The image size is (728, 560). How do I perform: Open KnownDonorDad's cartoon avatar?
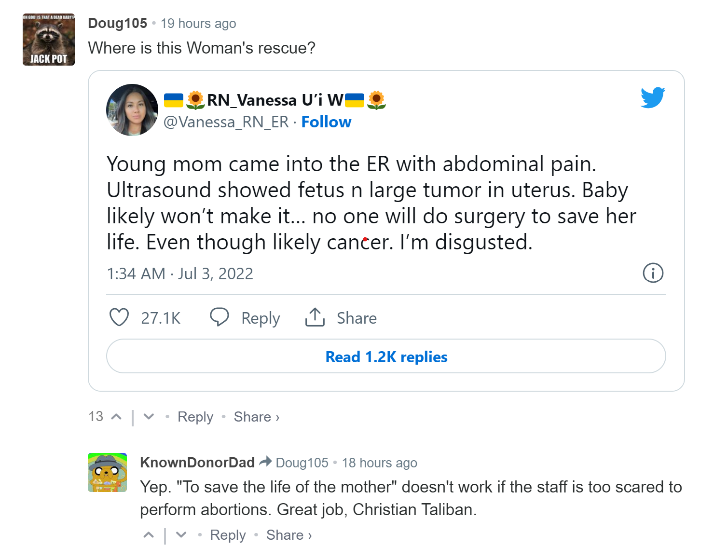point(107,472)
